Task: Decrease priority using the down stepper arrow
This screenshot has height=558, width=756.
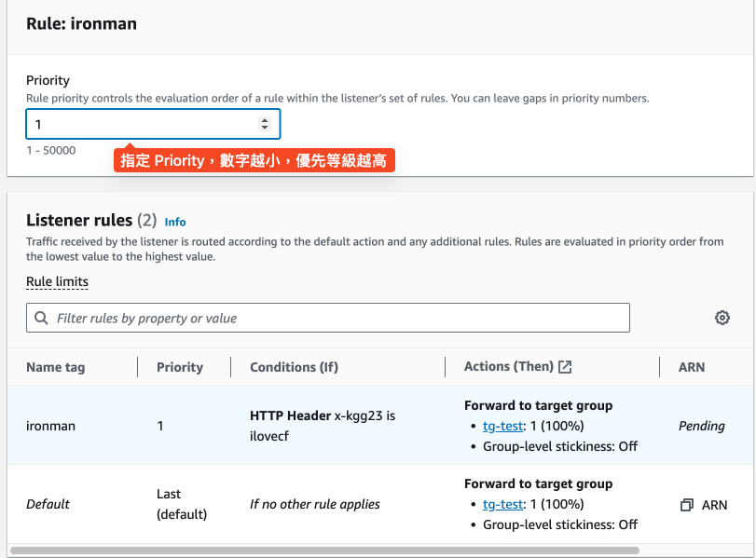Action: pyautogui.click(x=265, y=129)
